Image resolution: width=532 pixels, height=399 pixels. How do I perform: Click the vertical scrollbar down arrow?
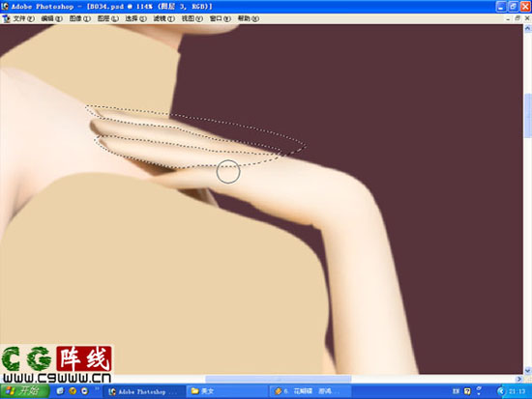point(527,371)
